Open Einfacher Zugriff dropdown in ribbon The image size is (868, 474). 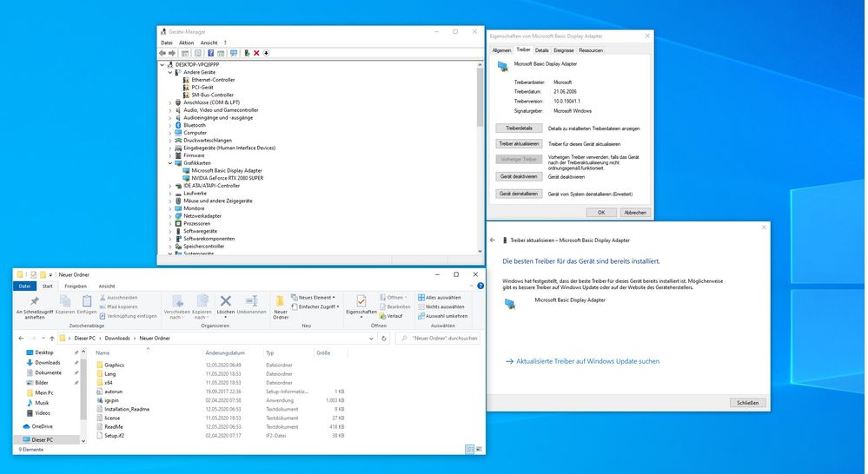click(315, 306)
